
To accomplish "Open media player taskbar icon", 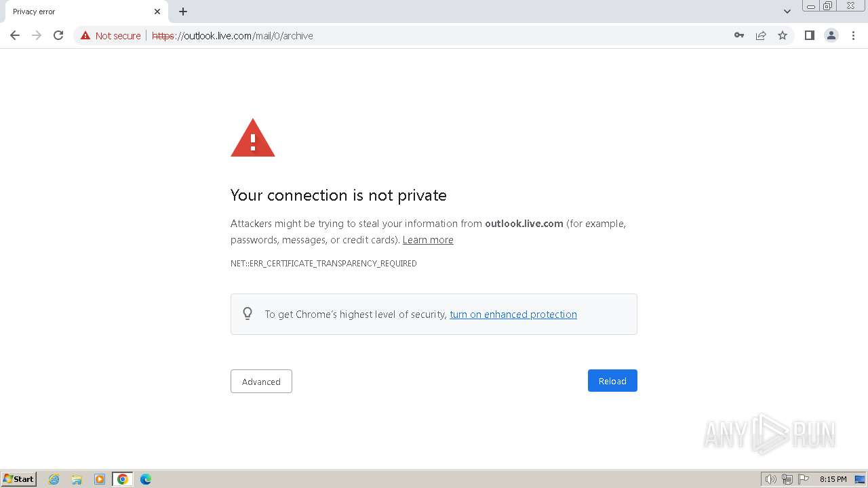I will [100, 479].
